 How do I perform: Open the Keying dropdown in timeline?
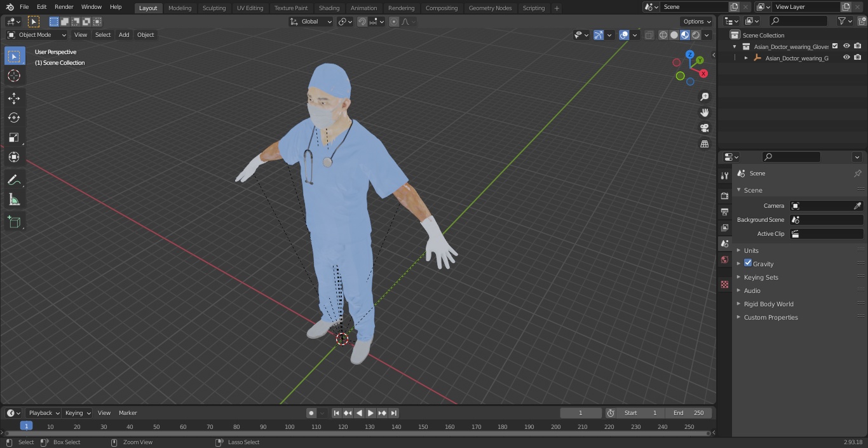(78, 413)
